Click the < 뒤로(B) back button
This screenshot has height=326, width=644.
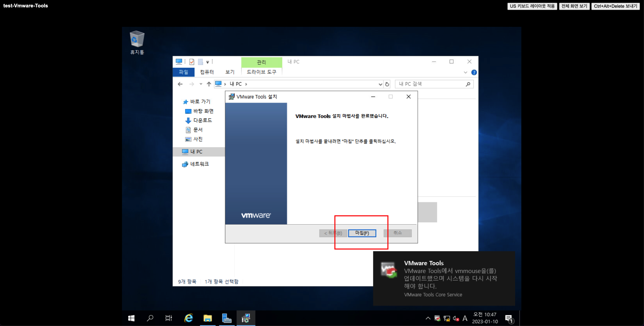point(333,233)
